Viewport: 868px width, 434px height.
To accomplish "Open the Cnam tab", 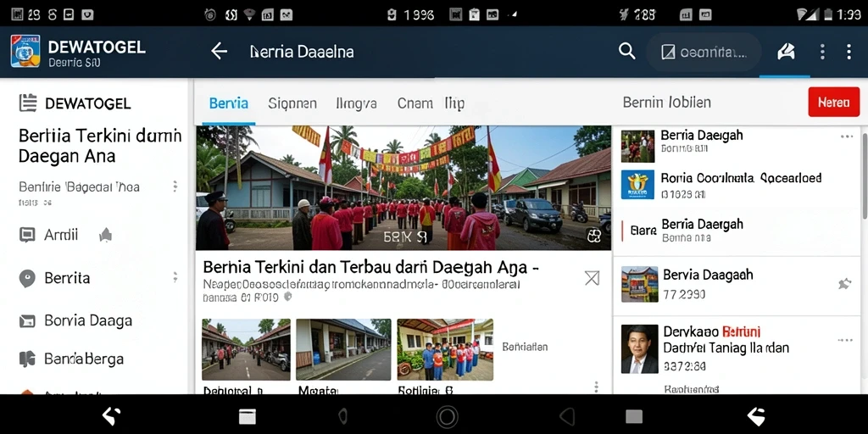I will pyautogui.click(x=415, y=103).
